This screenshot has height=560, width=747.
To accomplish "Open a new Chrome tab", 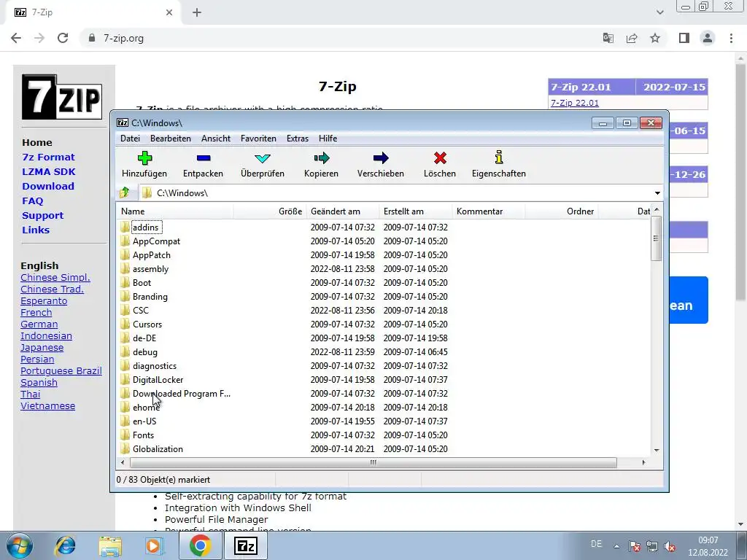I will point(197,13).
